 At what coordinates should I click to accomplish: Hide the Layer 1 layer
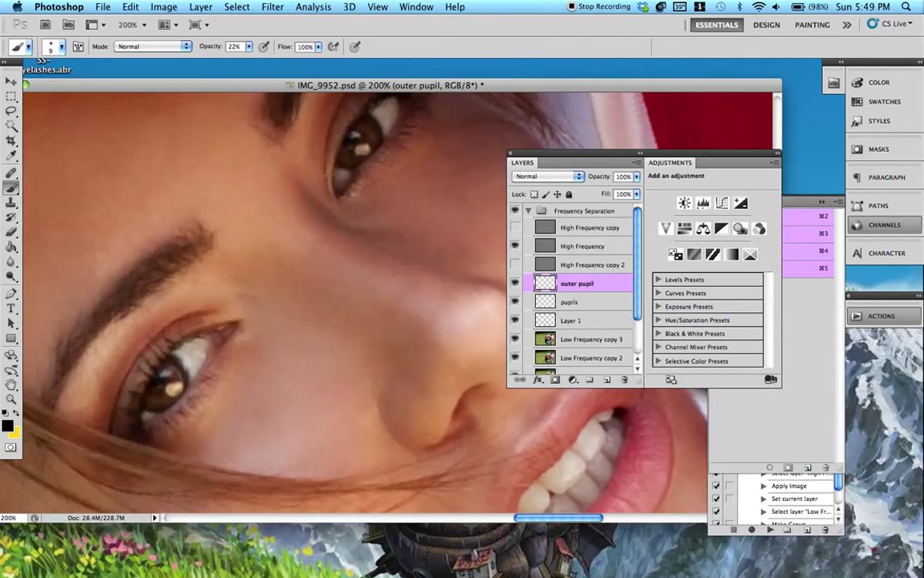514,321
